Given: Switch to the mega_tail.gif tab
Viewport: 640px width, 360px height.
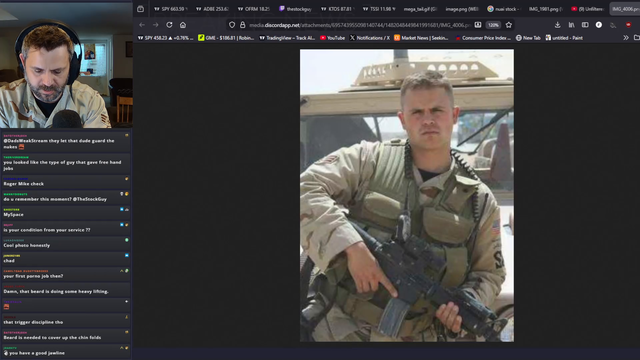Looking at the screenshot, I should (x=420, y=9).
